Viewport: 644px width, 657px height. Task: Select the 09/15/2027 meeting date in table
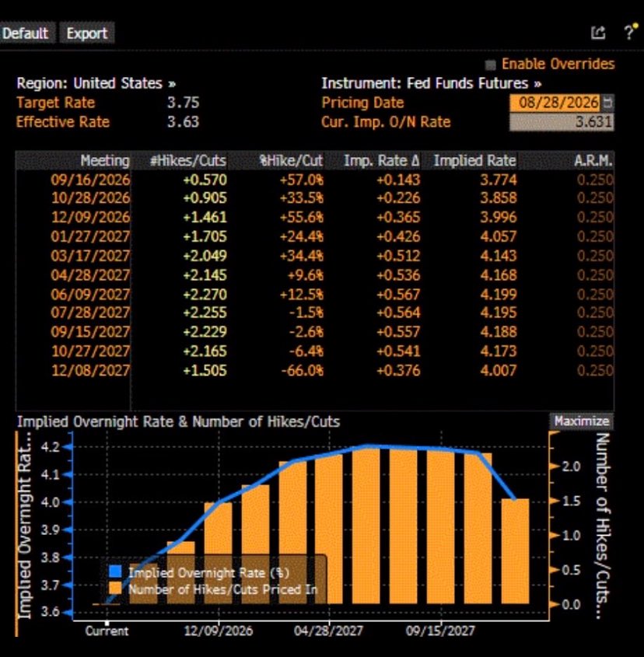pyautogui.click(x=90, y=332)
